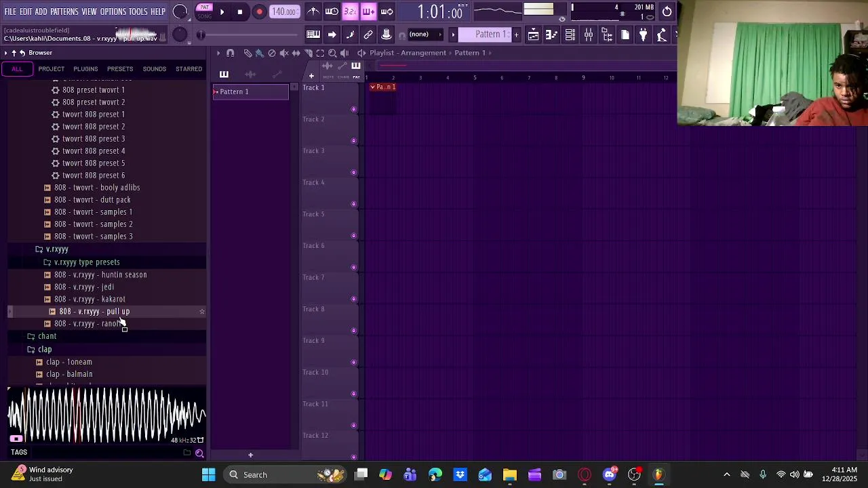This screenshot has height=488, width=868.
Task: Open the Playlist view icon
Action: click(534, 35)
